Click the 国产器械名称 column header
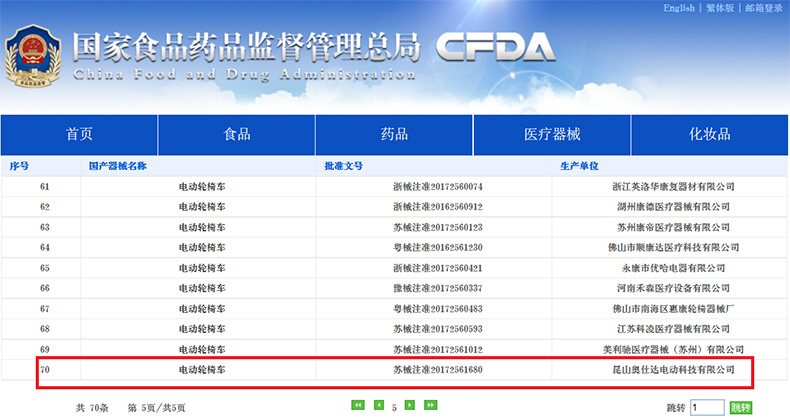The image size is (790, 420). pyautogui.click(x=117, y=166)
